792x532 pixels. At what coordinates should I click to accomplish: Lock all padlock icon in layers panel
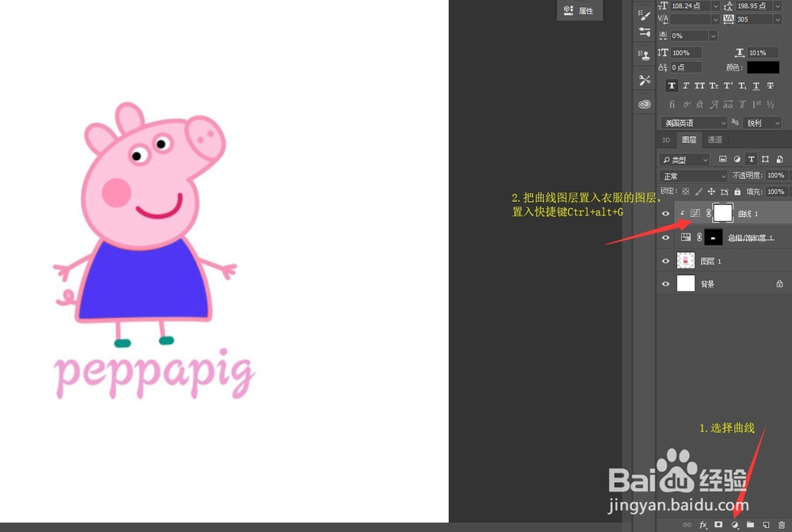click(737, 192)
